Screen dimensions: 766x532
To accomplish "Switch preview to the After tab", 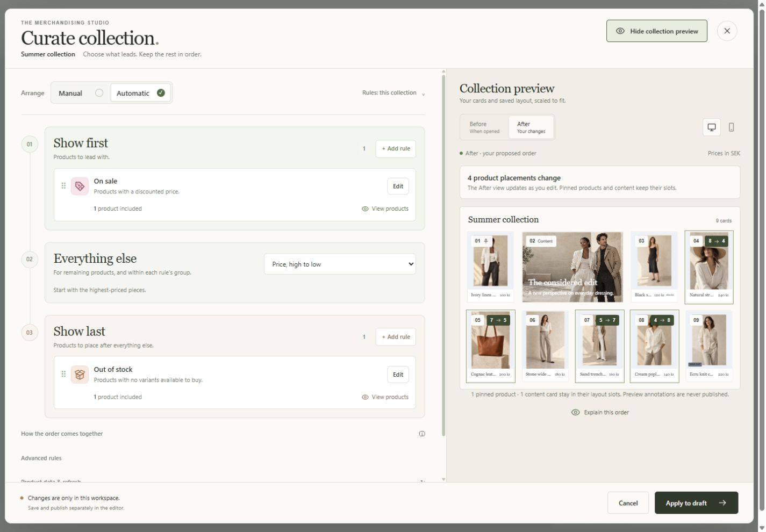I will coord(531,127).
